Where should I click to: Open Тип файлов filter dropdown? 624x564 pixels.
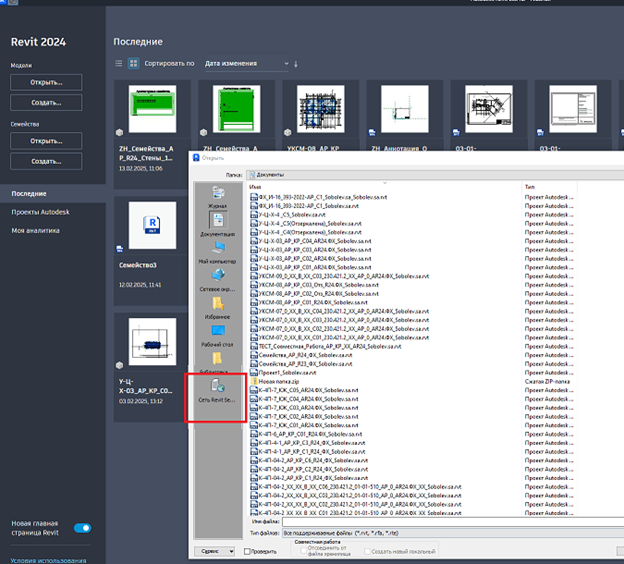point(453,533)
